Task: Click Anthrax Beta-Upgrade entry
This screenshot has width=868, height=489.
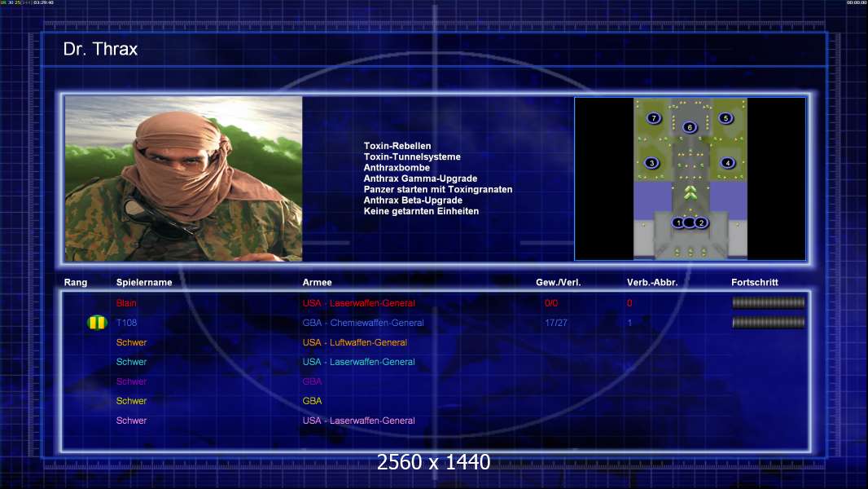Action: (412, 200)
